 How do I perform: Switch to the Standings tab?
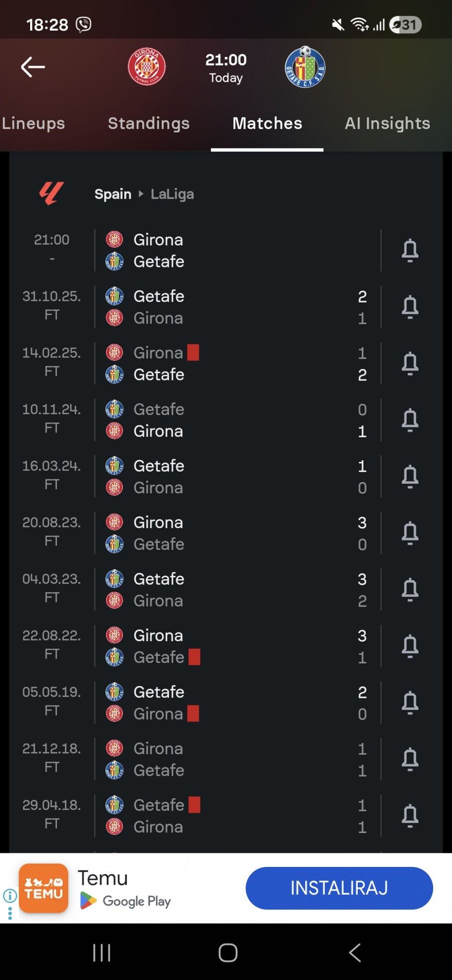149,123
